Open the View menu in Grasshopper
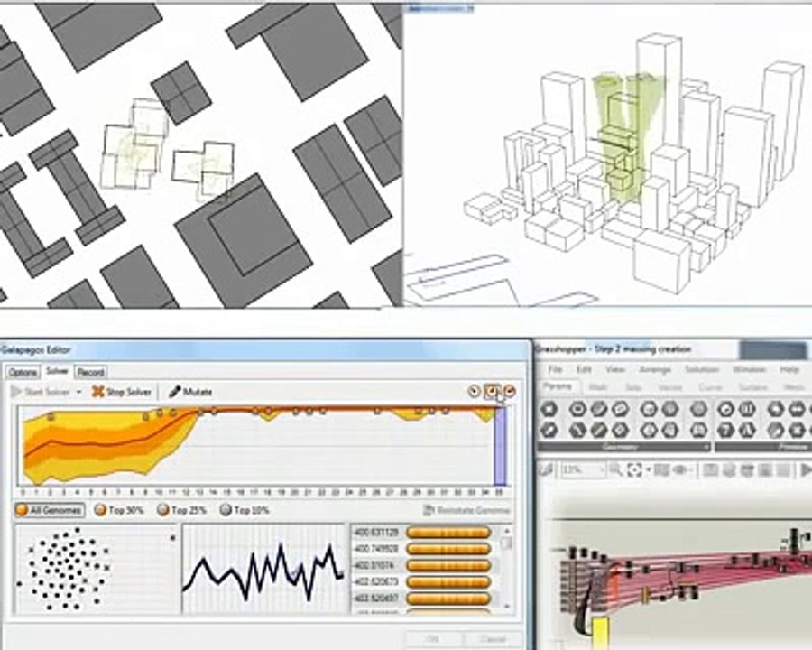Viewport: 812px width, 650px height. coord(614,369)
